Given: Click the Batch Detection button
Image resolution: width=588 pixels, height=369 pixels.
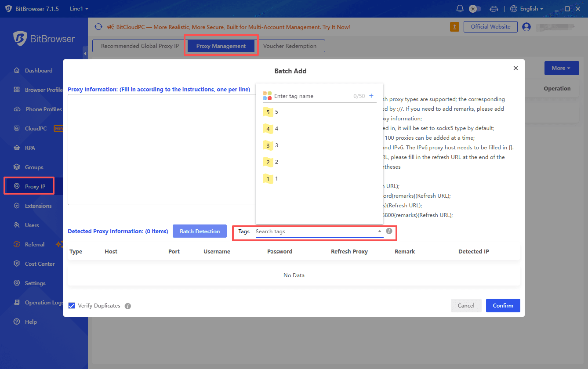Looking at the screenshot, I should [x=200, y=231].
